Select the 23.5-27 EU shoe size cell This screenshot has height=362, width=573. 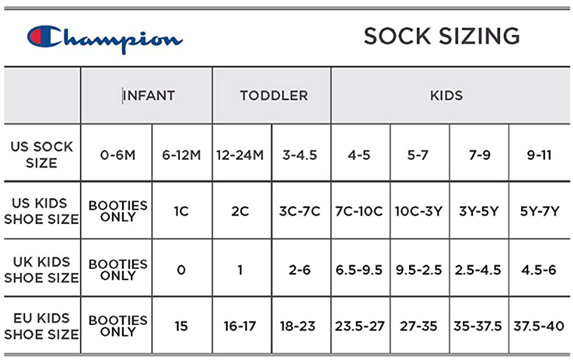coord(360,326)
